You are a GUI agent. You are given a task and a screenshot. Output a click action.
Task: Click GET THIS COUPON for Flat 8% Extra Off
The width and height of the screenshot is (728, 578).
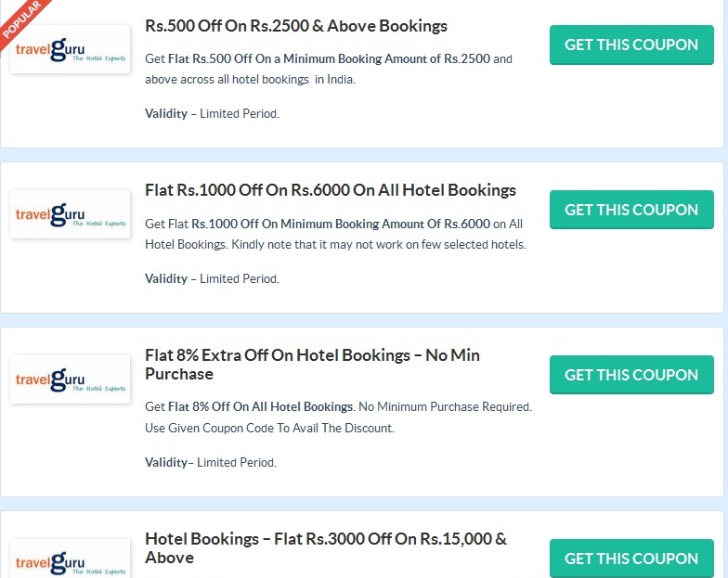tap(631, 375)
